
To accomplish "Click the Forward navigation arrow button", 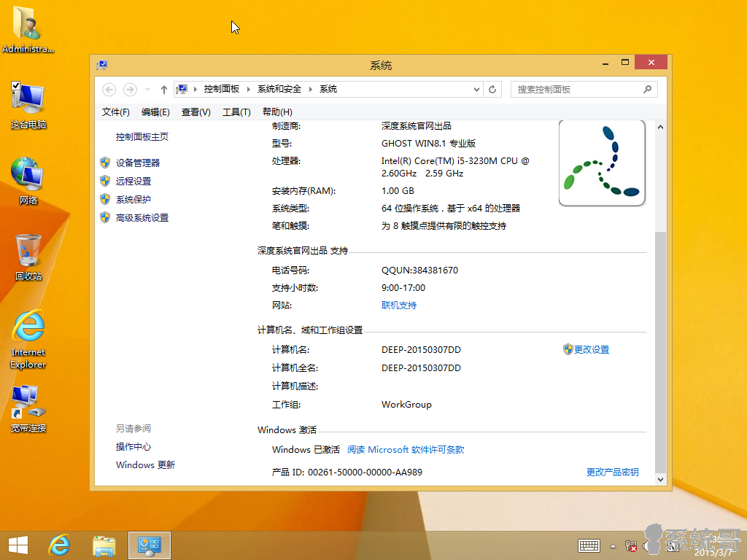I will pos(130,90).
